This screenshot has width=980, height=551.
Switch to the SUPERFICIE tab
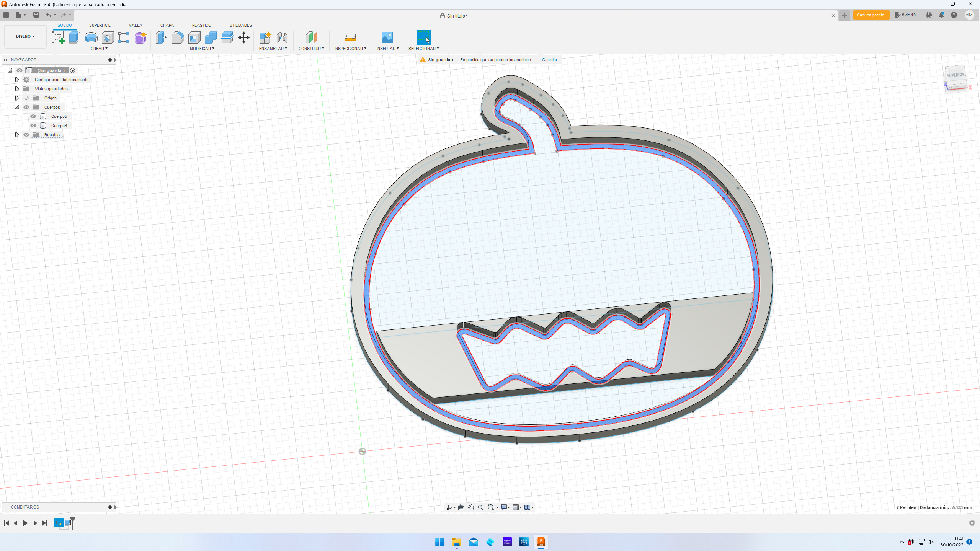pos(100,25)
